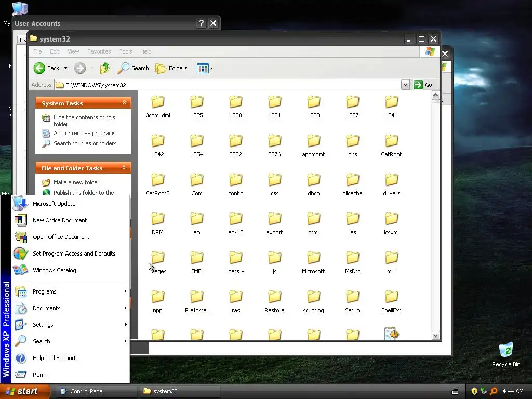Expand the Search submenu in Start menu

(71, 341)
